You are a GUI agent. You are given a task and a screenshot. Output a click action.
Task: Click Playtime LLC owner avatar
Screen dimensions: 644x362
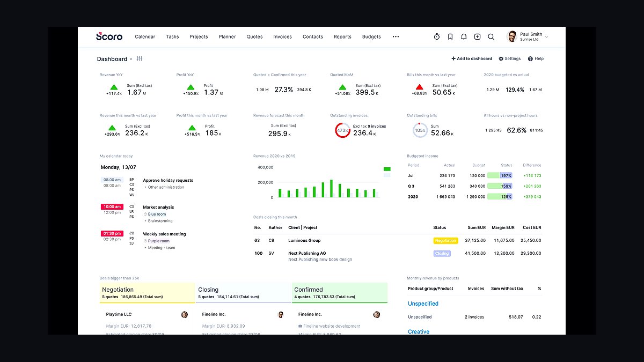pos(184,315)
